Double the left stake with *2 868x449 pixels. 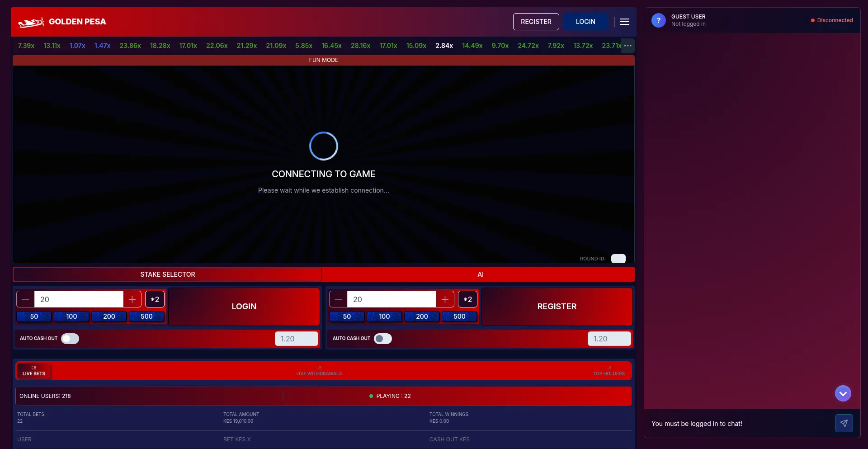[x=155, y=299]
